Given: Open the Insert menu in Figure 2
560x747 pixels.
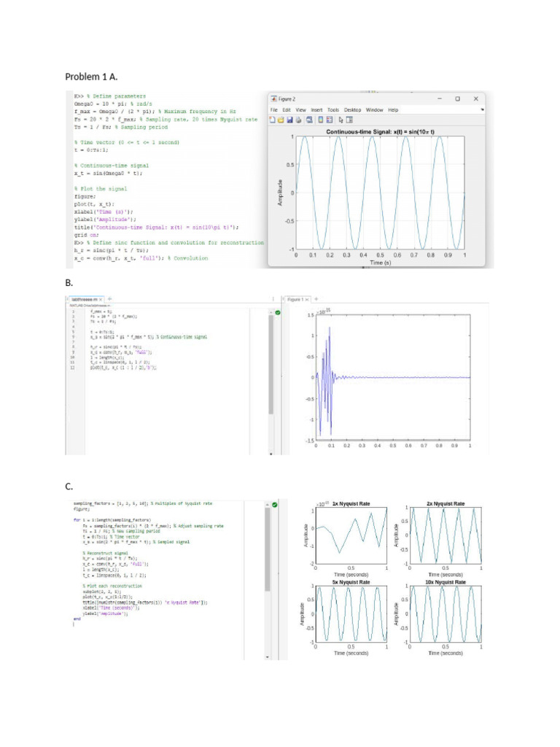Looking at the screenshot, I should [316, 110].
